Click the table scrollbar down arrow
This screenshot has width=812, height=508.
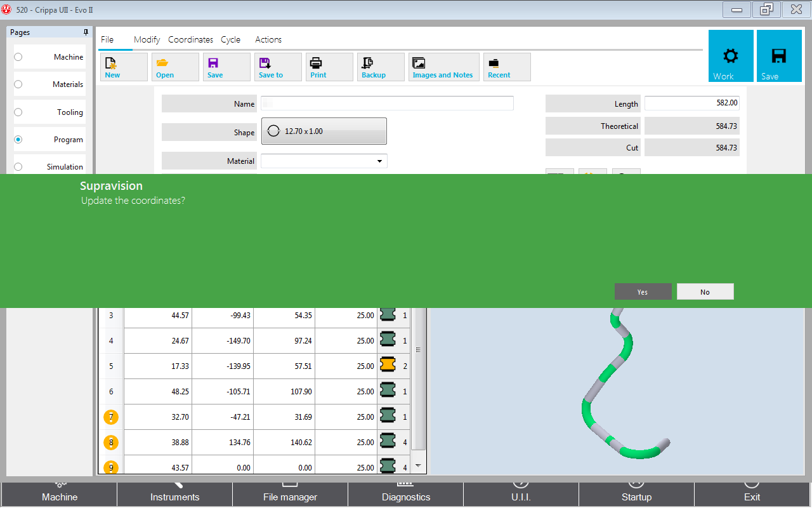[418, 465]
